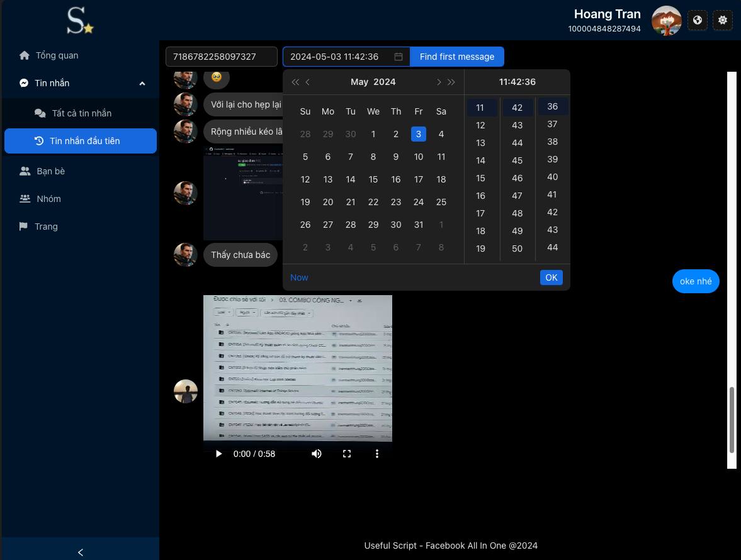Focus the user ID input 7186782258097327
This screenshot has height=560, width=741.
click(222, 57)
